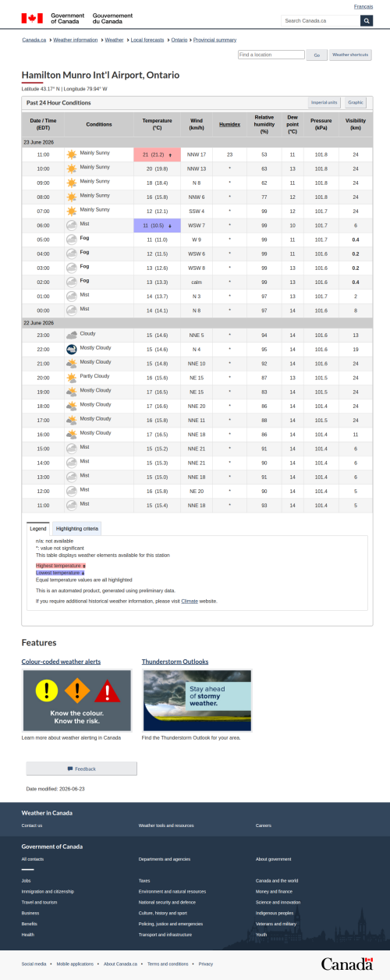Open Taxes footer link

(144, 880)
